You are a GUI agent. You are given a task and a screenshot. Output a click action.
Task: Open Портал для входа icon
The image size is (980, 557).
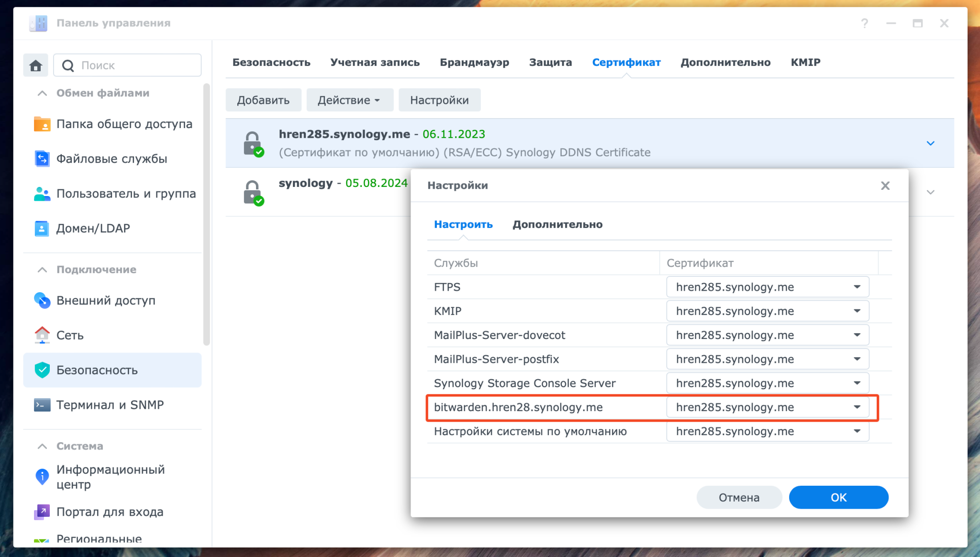click(x=42, y=512)
